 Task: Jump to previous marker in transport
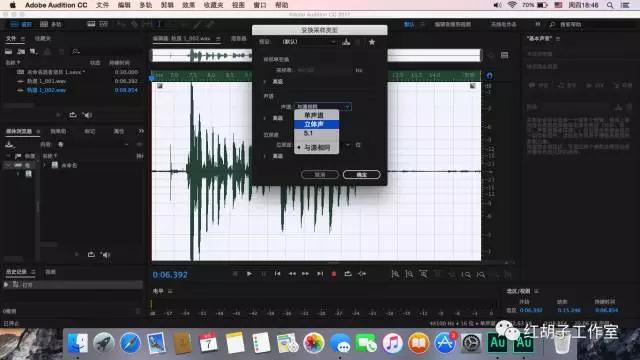[x=278, y=274]
